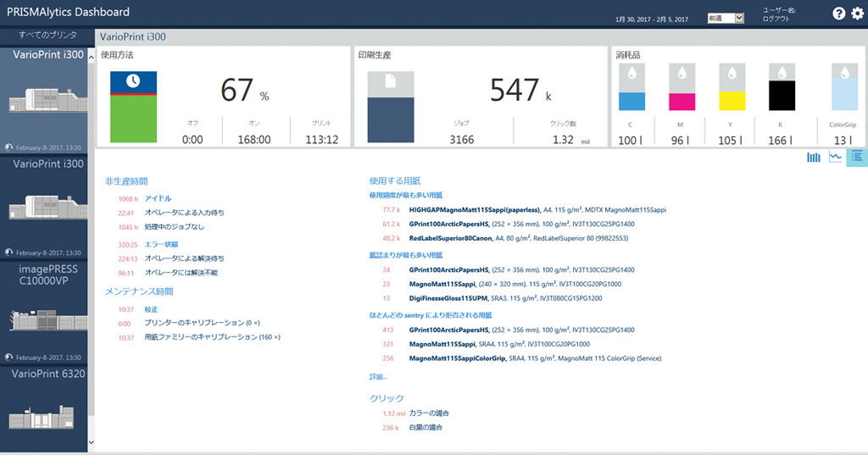This screenshot has height=455, width=868.
Task: Click メンテナンス時間 section heading
Action: [139, 291]
